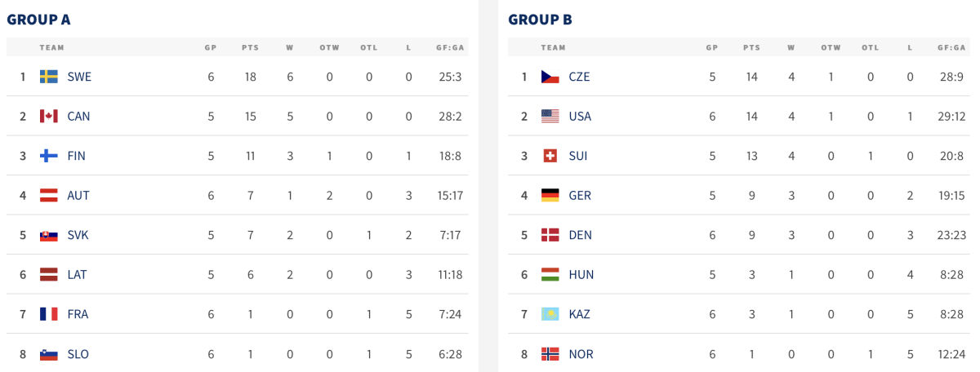Click the USA flag icon
The image size is (980, 372).
point(550,117)
